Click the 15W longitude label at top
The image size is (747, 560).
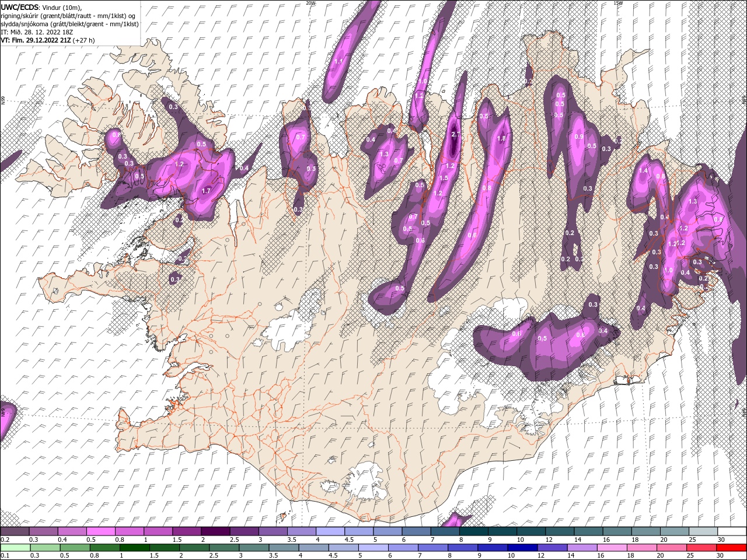[x=618, y=3]
